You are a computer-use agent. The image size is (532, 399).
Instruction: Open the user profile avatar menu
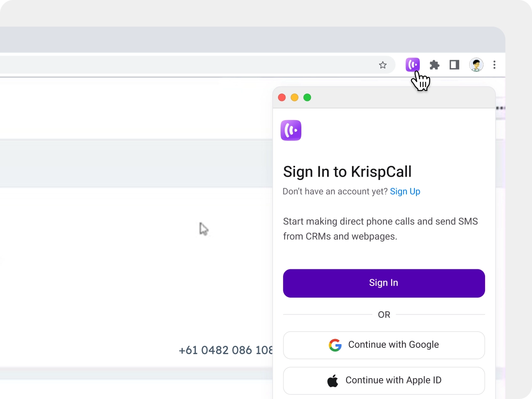click(476, 65)
